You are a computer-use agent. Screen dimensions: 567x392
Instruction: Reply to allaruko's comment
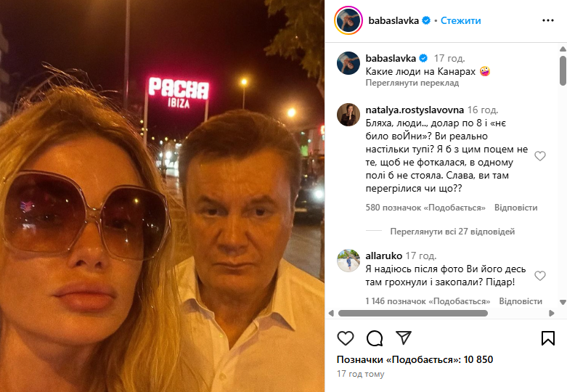tap(521, 301)
